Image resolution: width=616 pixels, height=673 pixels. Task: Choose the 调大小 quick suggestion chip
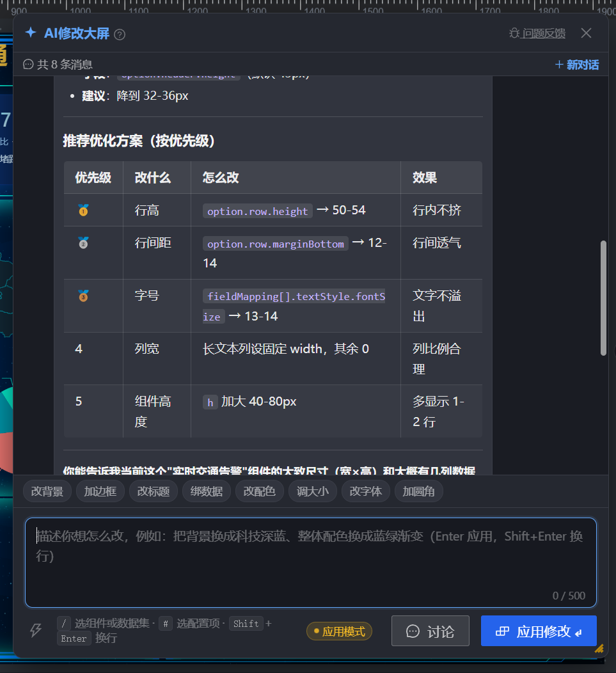[x=313, y=491]
